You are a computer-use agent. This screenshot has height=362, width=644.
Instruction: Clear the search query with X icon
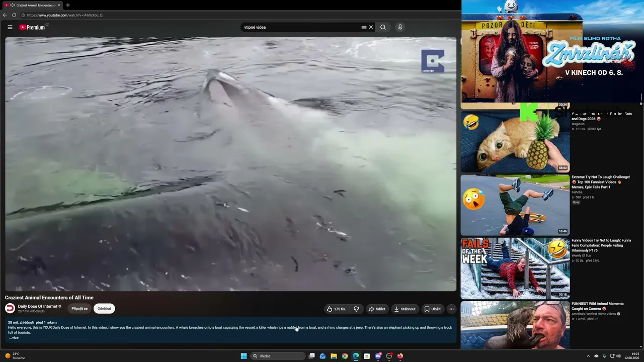[x=371, y=27]
